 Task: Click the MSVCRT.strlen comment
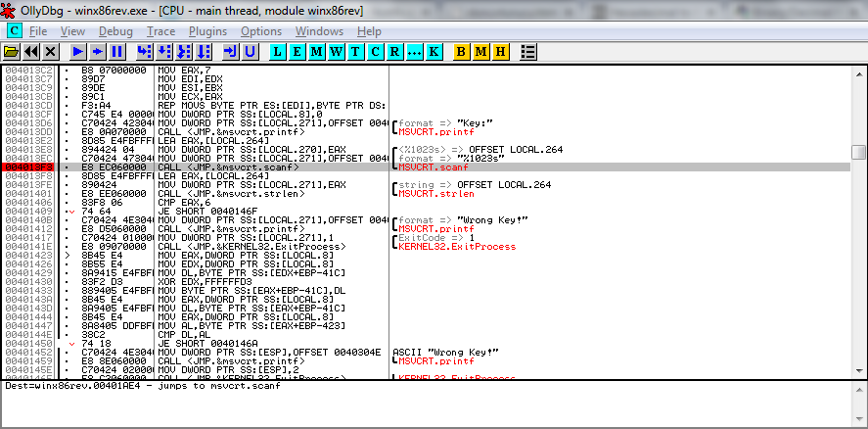coord(435,193)
